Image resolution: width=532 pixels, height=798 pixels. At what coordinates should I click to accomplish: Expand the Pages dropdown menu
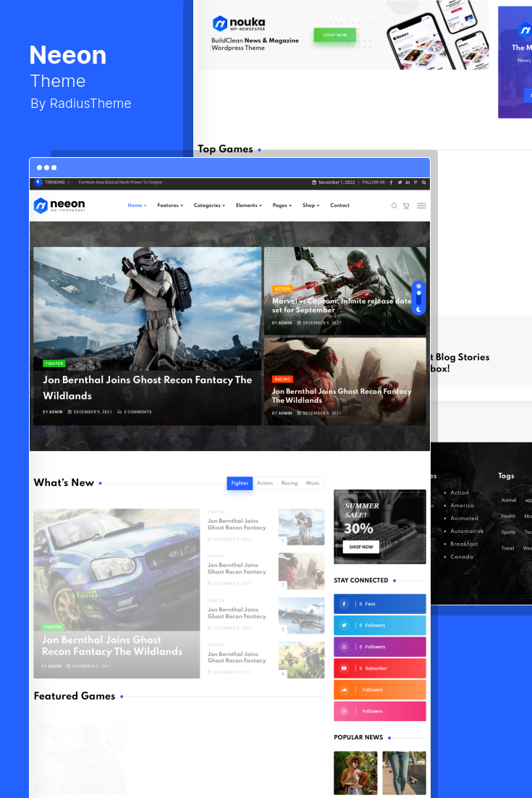point(282,206)
